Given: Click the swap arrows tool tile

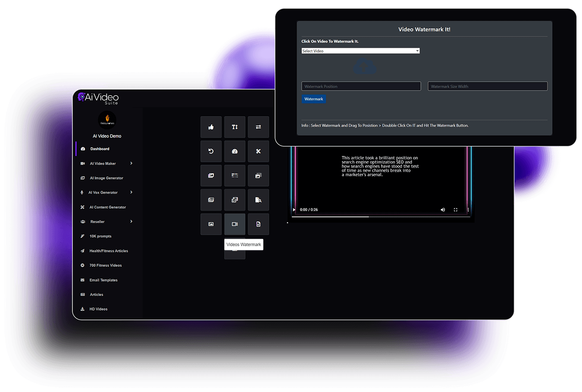Looking at the screenshot, I should [258, 127].
